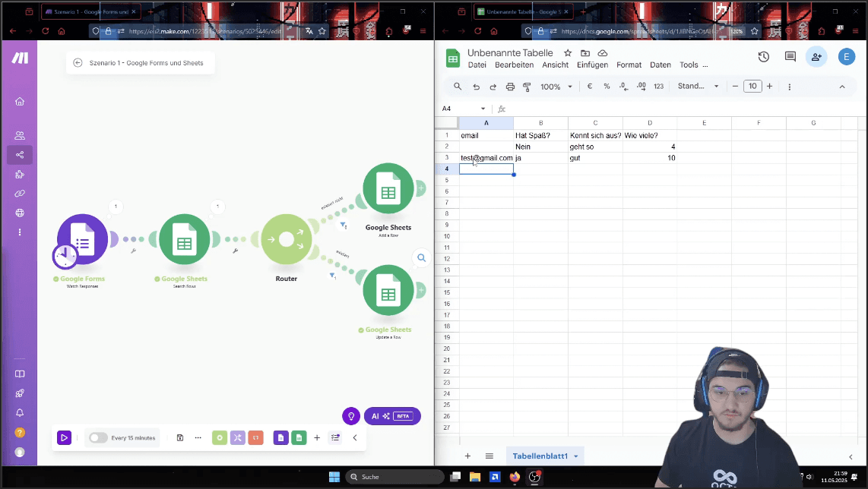Open the profile avatar in Make sidebar
The width and height of the screenshot is (868, 489).
click(19, 453)
